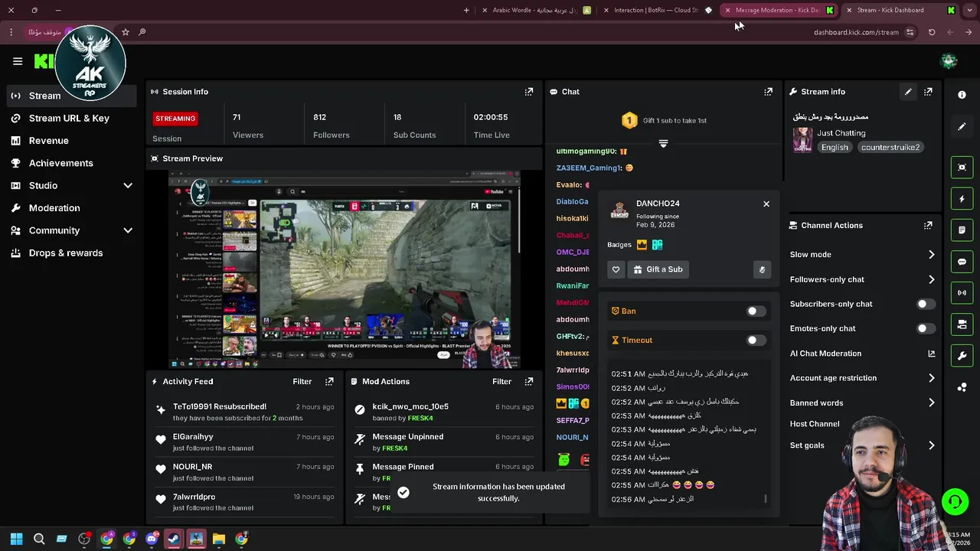Open Steam from the taskbar
The width and height of the screenshot is (980, 551).
click(x=174, y=539)
